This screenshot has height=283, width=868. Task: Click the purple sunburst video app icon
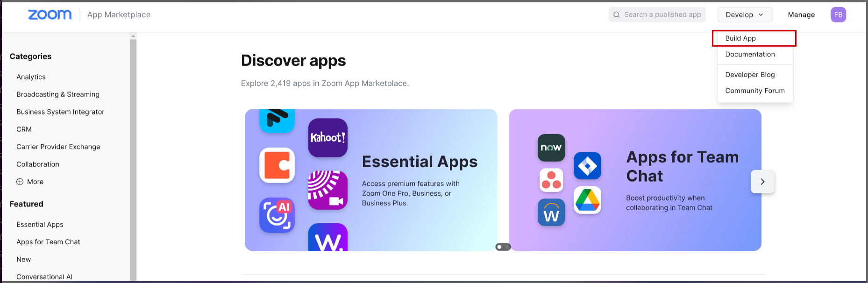328,190
